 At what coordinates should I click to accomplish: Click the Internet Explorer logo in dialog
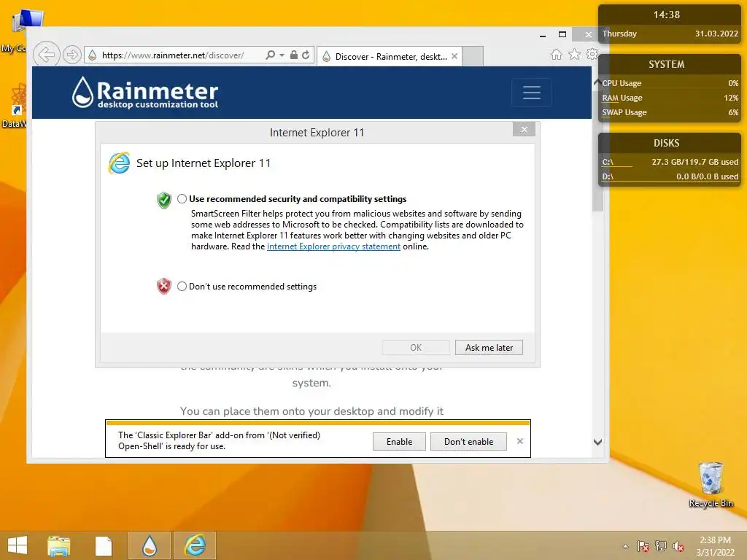point(119,163)
